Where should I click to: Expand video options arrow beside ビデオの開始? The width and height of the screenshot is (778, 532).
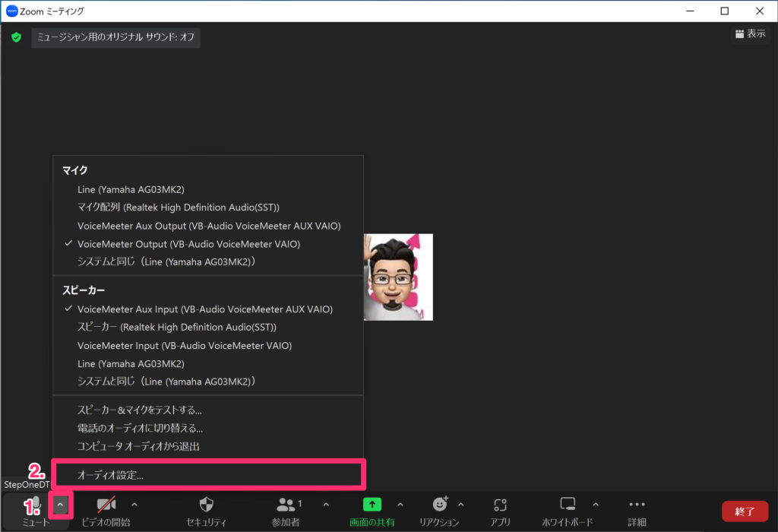point(134,505)
